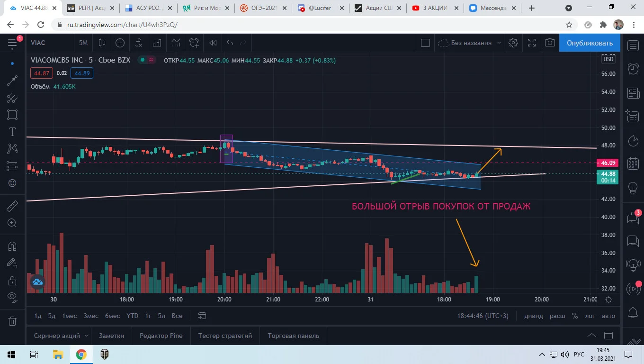Select the zoom in tool
Screen dimensions: 644x364
(x=12, y=223)
